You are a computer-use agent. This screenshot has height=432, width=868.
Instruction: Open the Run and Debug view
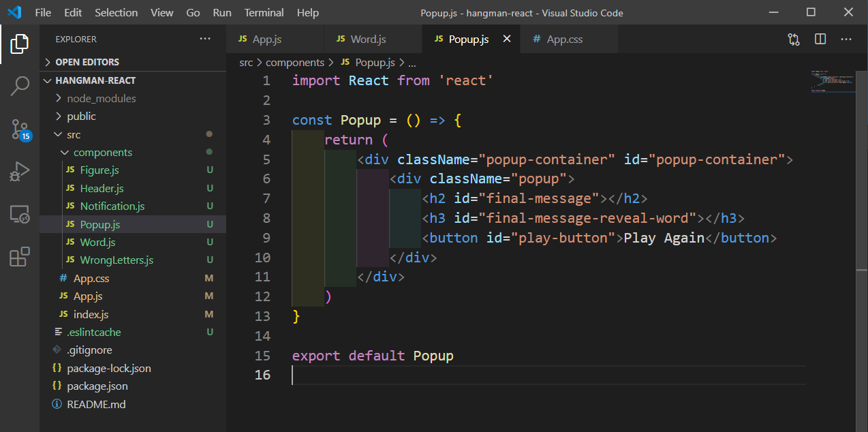point(20,172)
